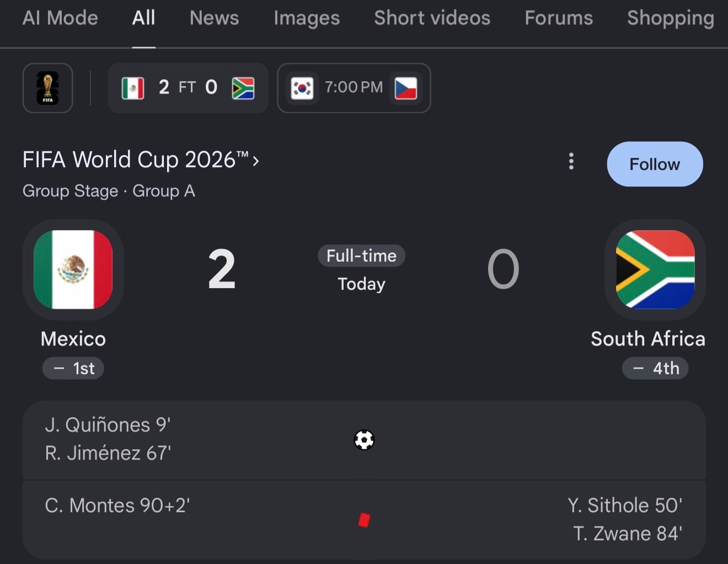Viewport: 728px width, 564px height.
Task: Open the Short videos tab
Action: pos(432,18)
